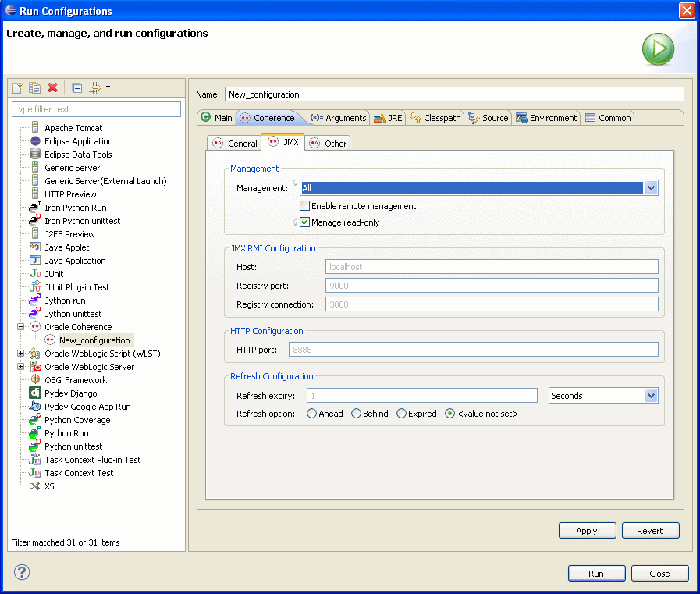This screenshot has width=700, height=594.
Task: Click the red Delete configuration icon
Action: [52, 87]
